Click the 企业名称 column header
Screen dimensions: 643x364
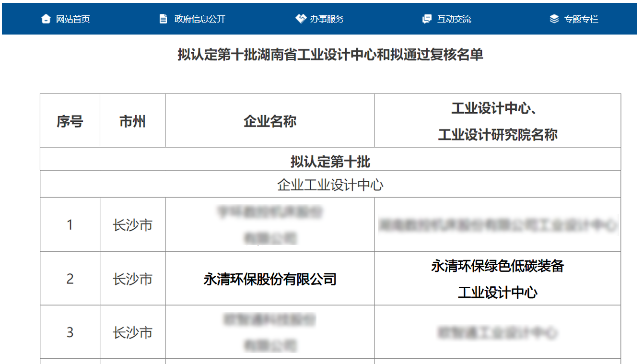(x=270, y=121)
